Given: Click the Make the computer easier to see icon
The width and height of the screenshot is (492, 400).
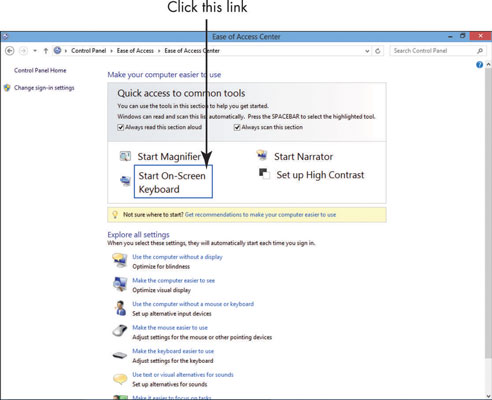Looking at the screenshot, I should pyautogui.click(x=120, y=284).
